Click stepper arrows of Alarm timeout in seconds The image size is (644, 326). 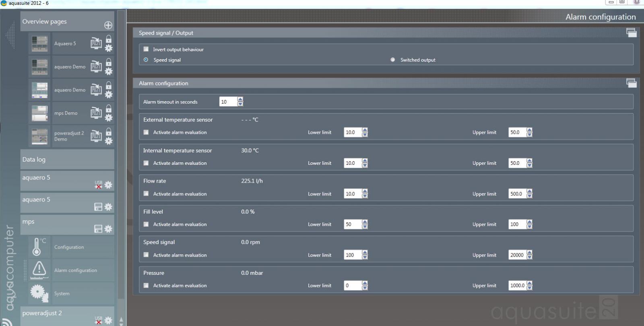240,102
